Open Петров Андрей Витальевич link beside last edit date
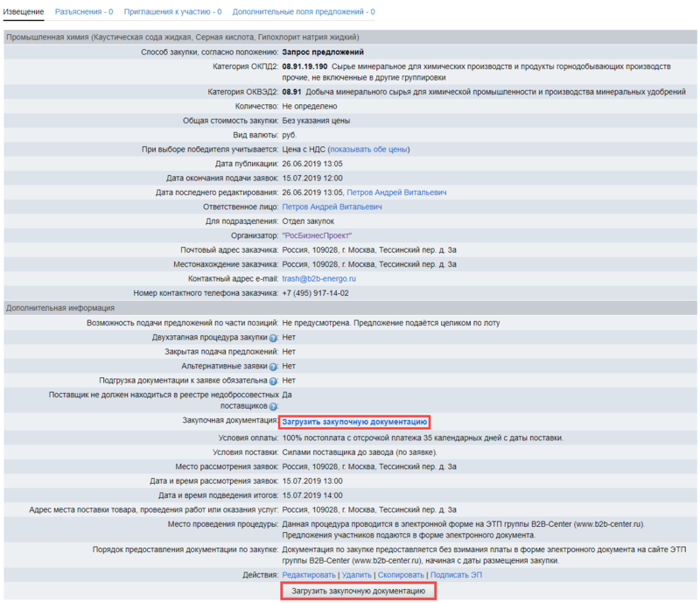The height and width of the screenshot is (603, 700). tap(396, 193)
